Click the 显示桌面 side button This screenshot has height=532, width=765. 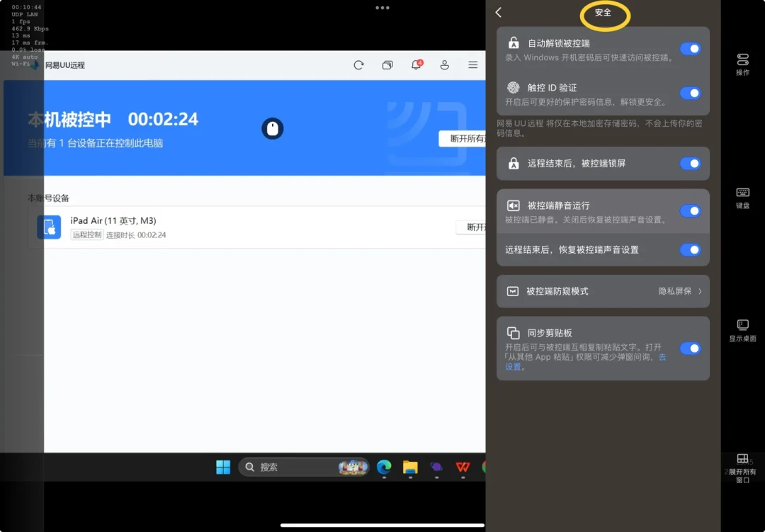742,331
